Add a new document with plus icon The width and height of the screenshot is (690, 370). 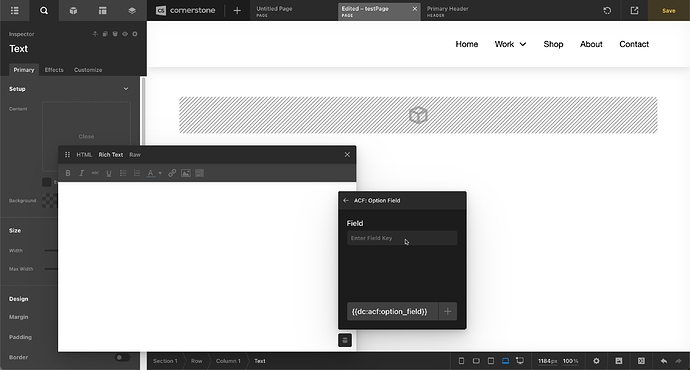(x=237, y=11)
